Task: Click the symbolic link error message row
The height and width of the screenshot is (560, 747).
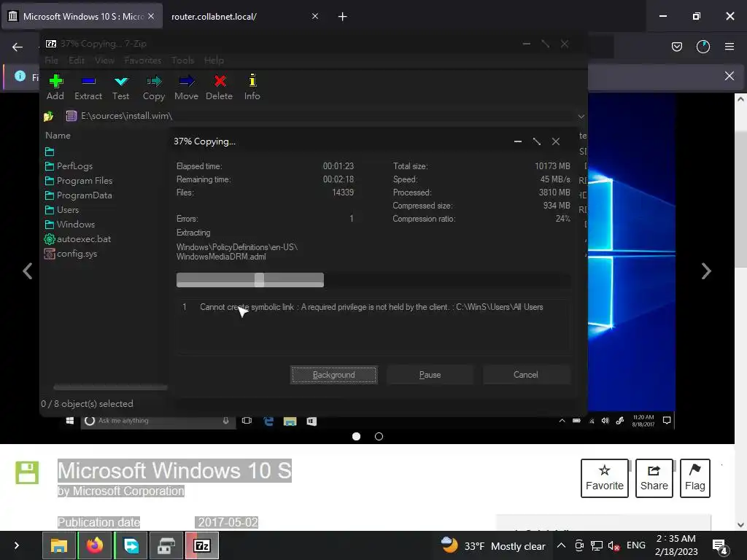Action: 373,307
